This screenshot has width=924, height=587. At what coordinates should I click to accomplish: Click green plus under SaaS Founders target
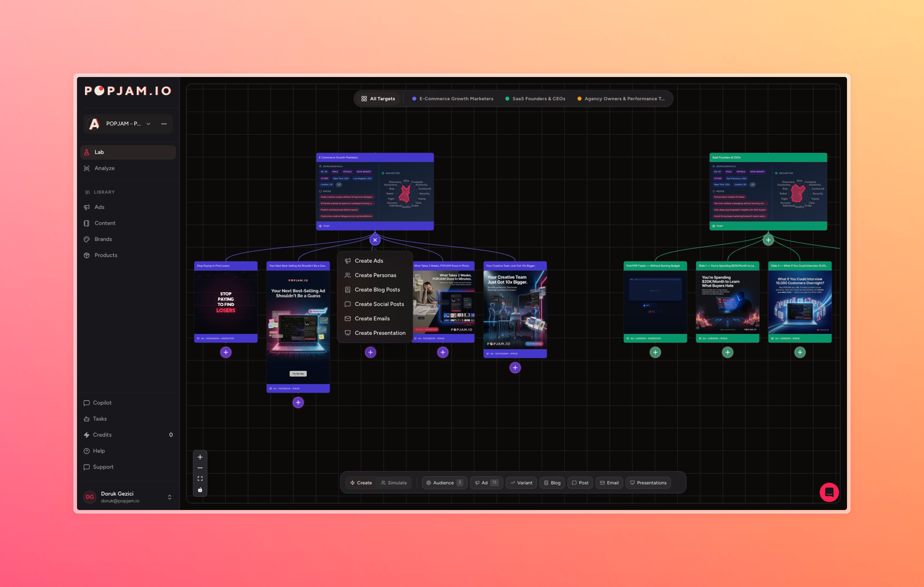pyautogui.click(x=768, y=240)
